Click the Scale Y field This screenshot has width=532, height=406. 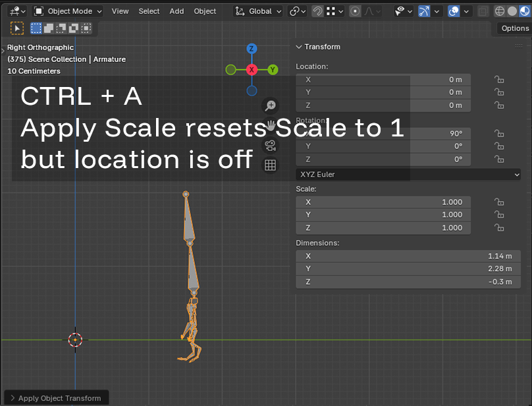tap(383, 215)
